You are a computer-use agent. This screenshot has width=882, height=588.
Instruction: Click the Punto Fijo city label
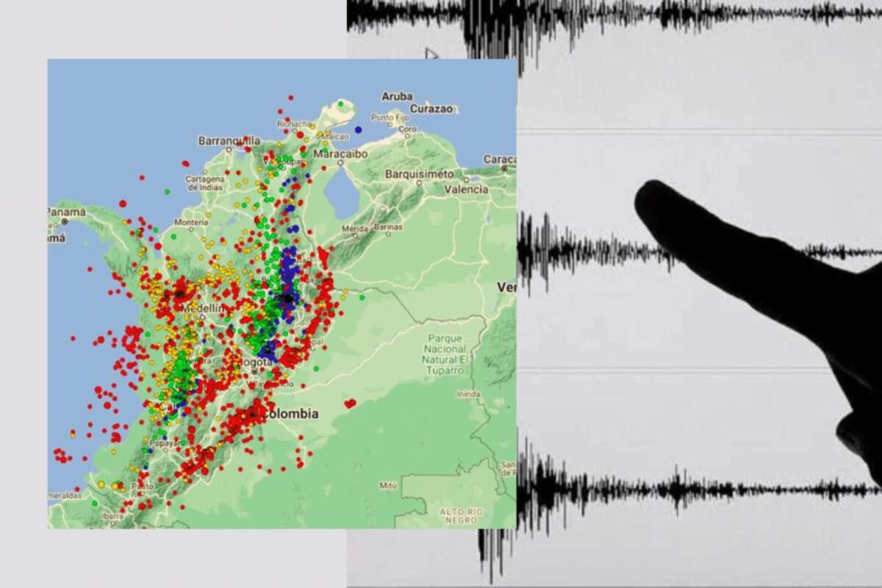click(x=389, y=117)
